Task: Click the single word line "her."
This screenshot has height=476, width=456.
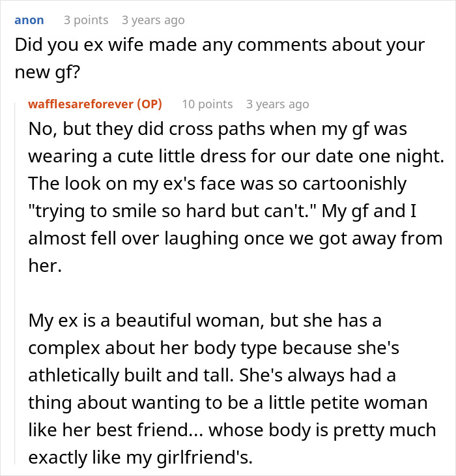Action: (44, 266)
